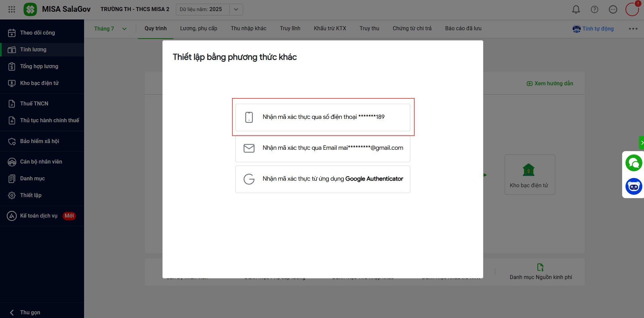The height and width of the screenshot is (318, 644).
Task: Open the app grid launcher icon
Action: (x=12, y=9)
